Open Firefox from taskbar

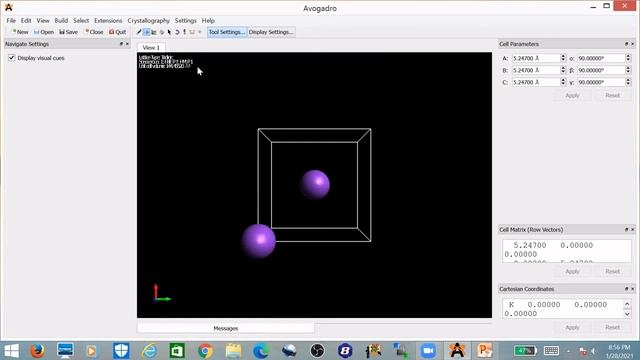click(38, 351)
